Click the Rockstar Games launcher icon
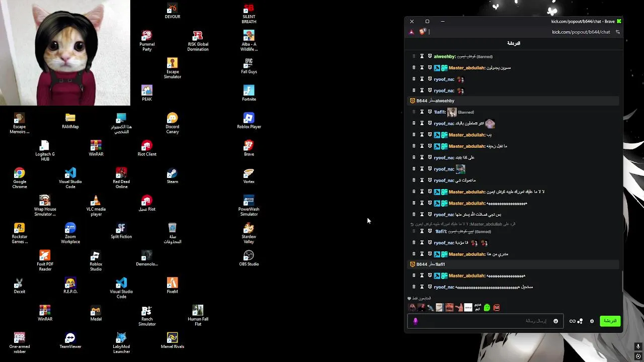 click(19, 234)
